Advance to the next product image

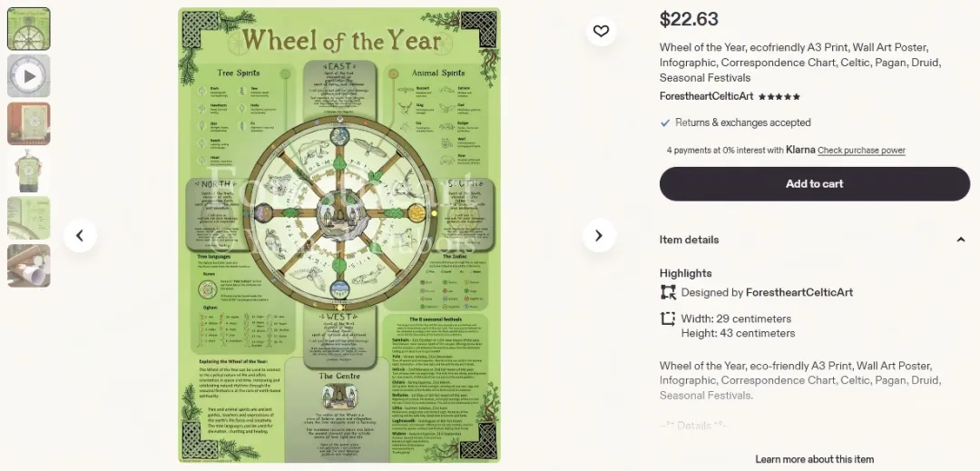click(x=598, y=236)
